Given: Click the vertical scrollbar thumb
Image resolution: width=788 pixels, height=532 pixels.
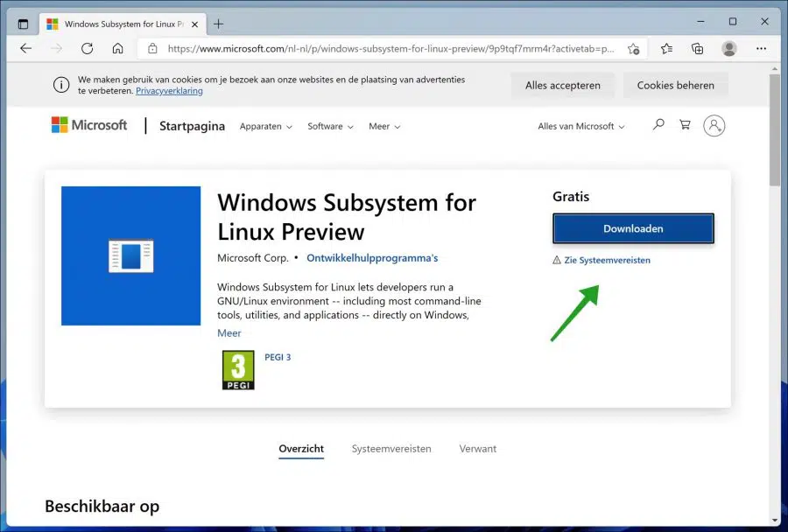Looking at the screenshot, I should 775,129.
